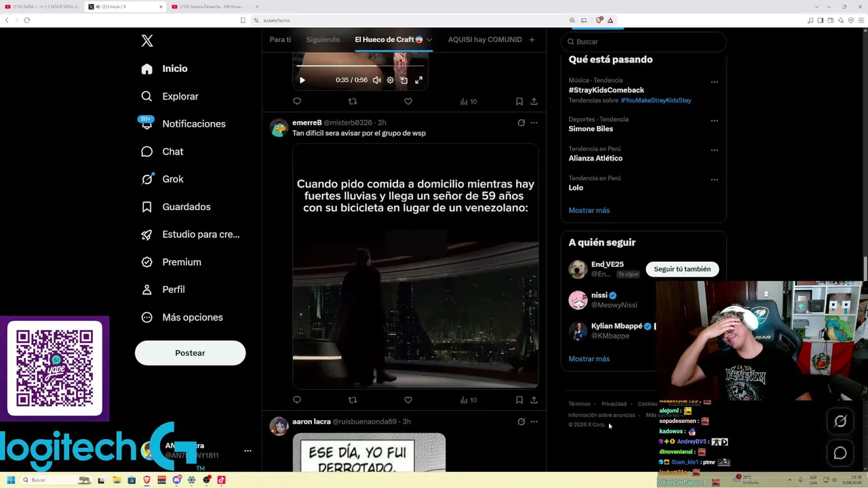Open the Simone Biles trend

point(591,129)
